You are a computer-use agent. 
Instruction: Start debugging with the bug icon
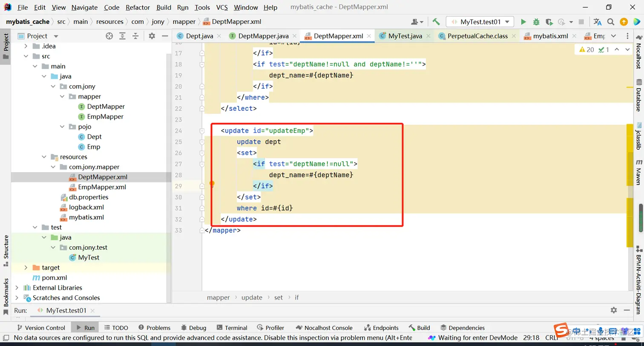[536, 22]
